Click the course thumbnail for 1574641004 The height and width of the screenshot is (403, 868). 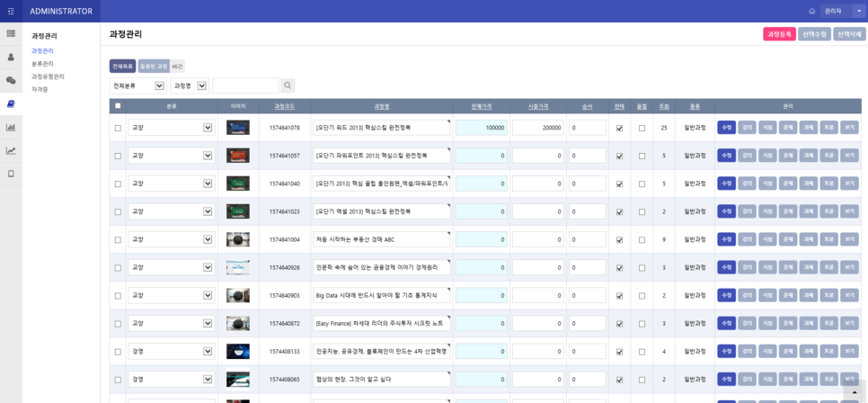tap(238, 239)
